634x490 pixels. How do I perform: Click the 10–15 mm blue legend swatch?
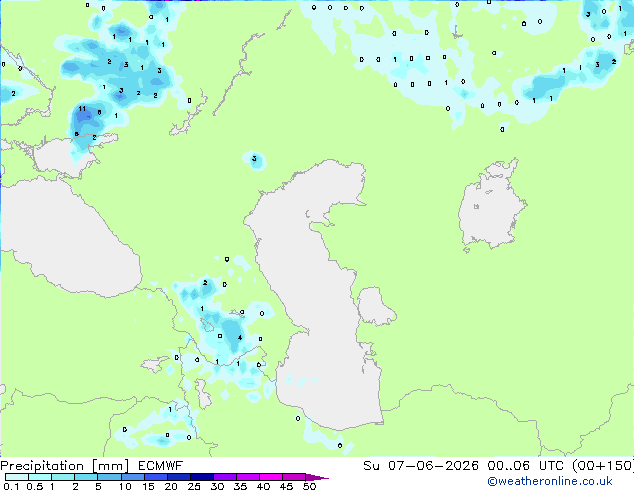pyautogui.click(x=133, y=477)
